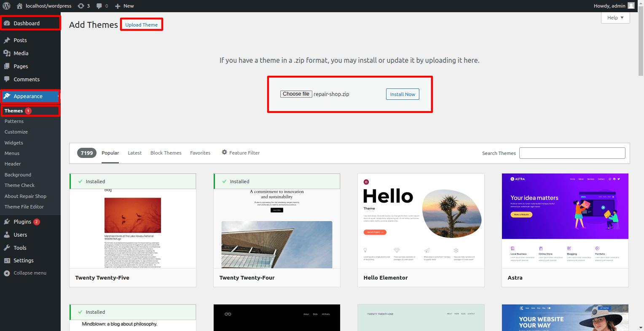Open the New content dropdown
Image resolution: width=644 pixels, height=331 pixels.
coord(124,6)
